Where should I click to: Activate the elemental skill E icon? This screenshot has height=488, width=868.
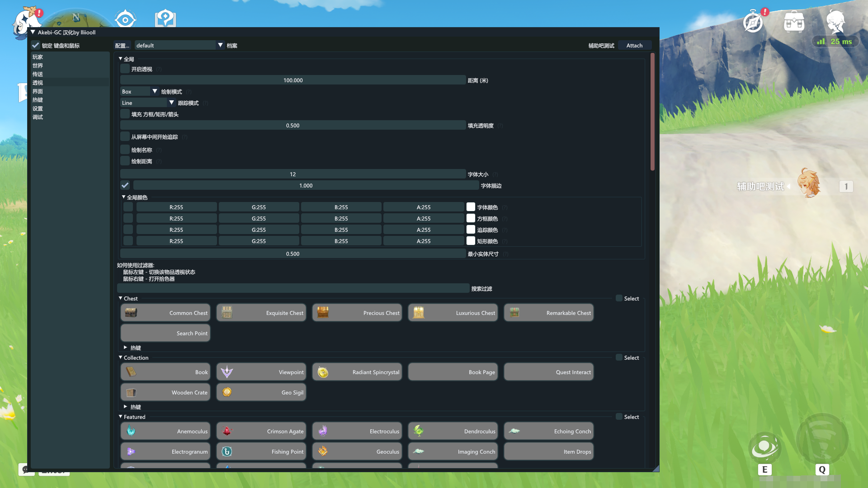click(764, 447)
